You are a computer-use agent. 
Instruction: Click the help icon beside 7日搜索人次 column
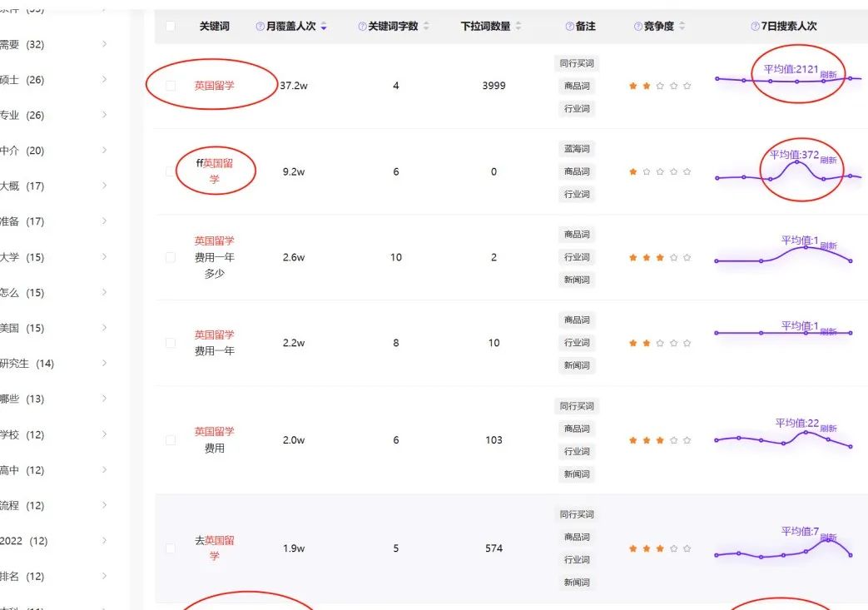click(x=755, y=27)
